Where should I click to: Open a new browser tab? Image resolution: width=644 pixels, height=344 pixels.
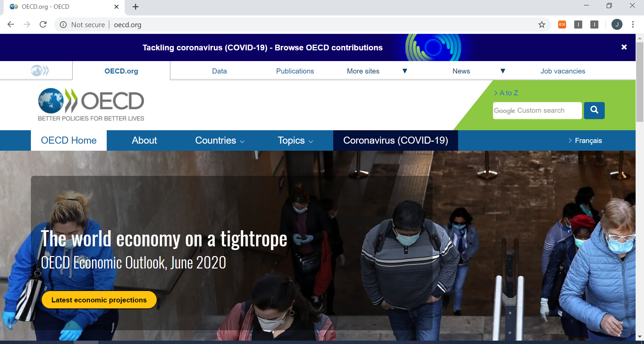click(x=136, y=7)
